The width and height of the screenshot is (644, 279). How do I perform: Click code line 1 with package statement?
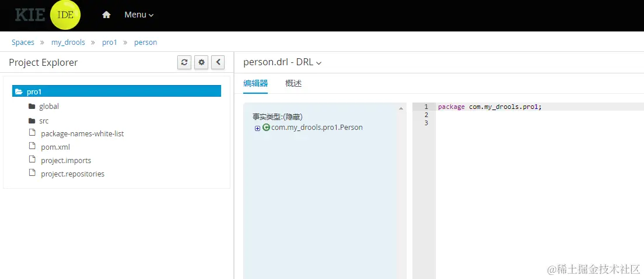pyautogui.click(x=490, y=107)
